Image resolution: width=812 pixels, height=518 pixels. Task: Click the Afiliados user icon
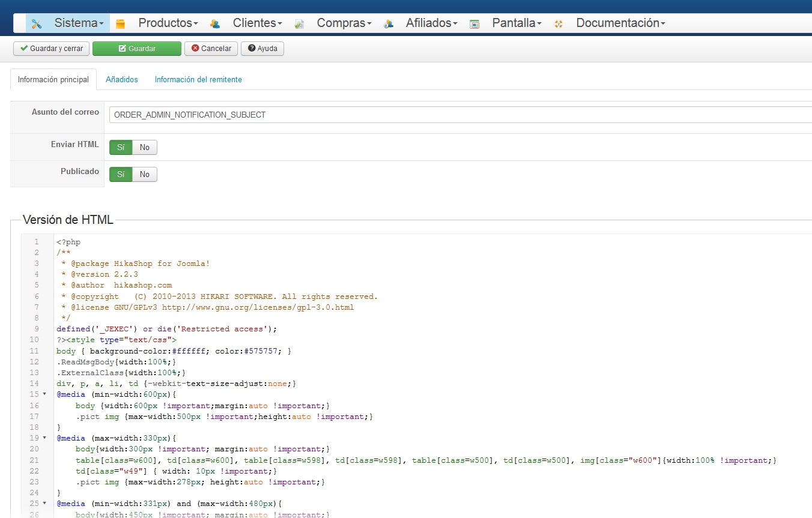point(388,24)
